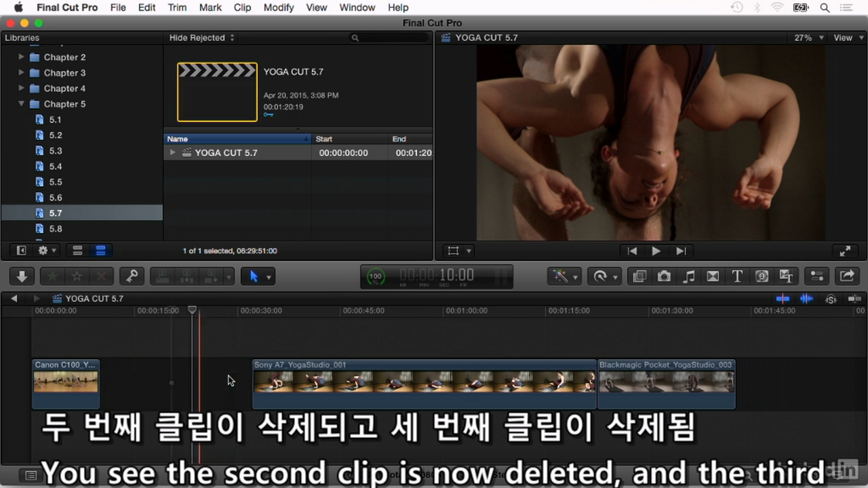Screen dimensions: 868x488
Task: Open the browser gear action menu
Action: pyautogui.click(x=47, y=251)
